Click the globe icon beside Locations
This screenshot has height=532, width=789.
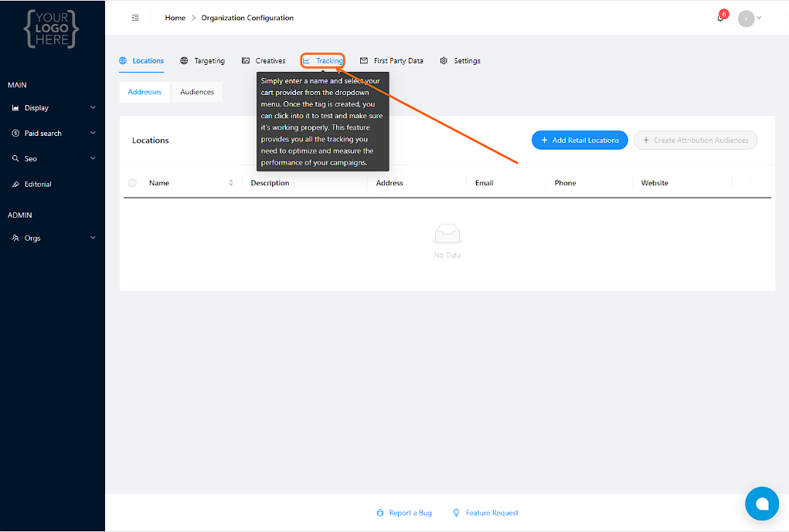point(123,61)
